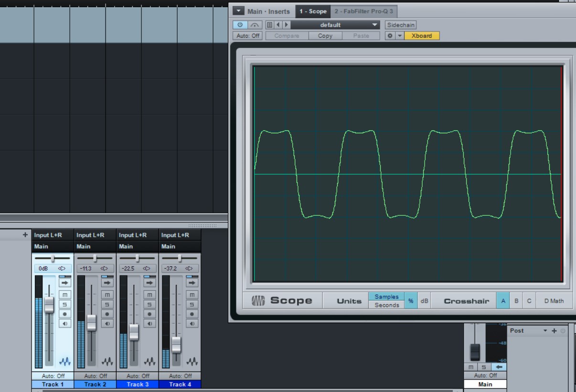This screenshot has height=392, width=576.
Task: Click the Paste button in plugin header
Action: point(361,36)
